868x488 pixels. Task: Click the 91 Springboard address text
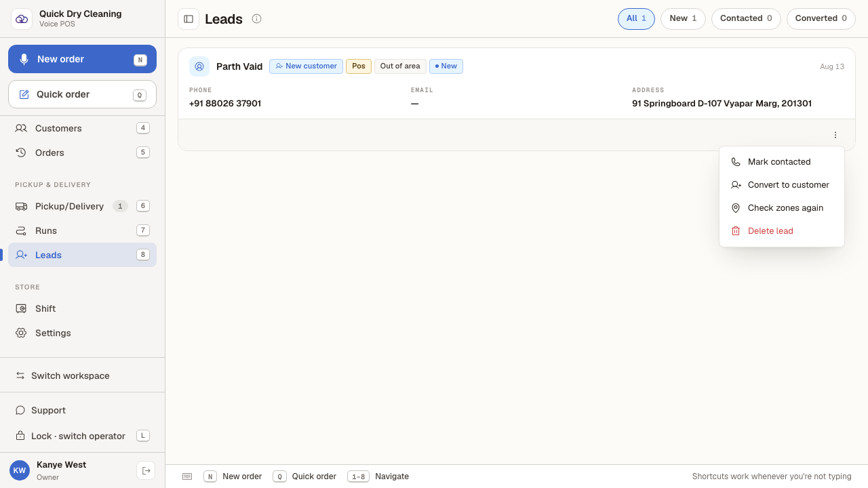pos(722,104)
